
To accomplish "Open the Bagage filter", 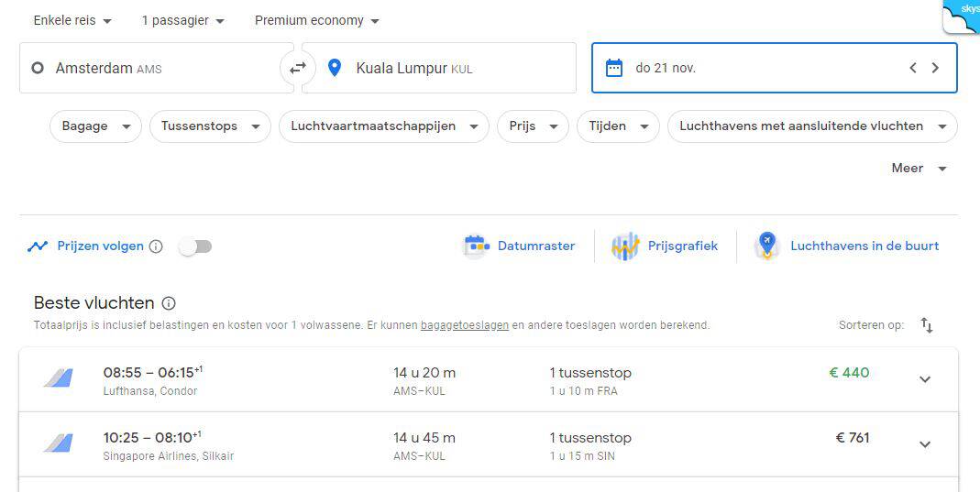I will coord(95,126).
